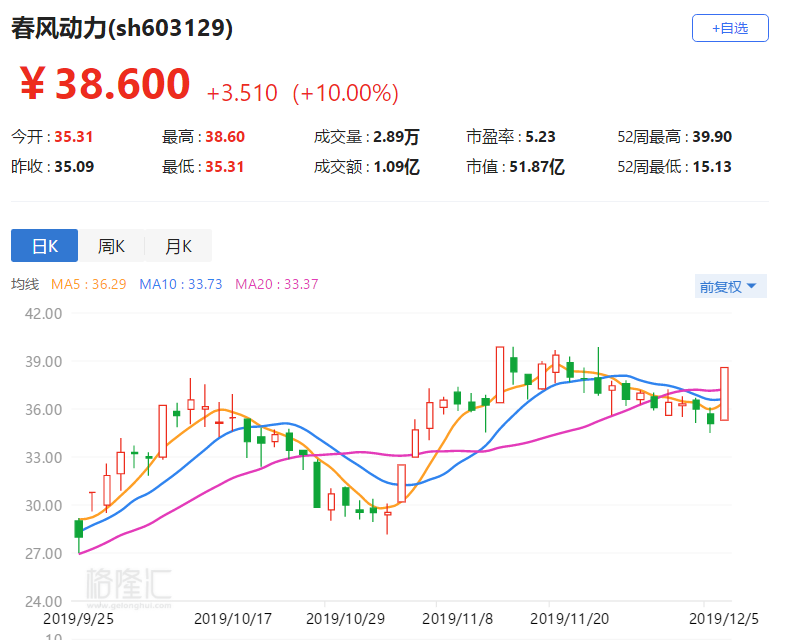791x640 pixels.
Task: Switch to the 月K monthly chart tab
Action: (x=178, y=246)
